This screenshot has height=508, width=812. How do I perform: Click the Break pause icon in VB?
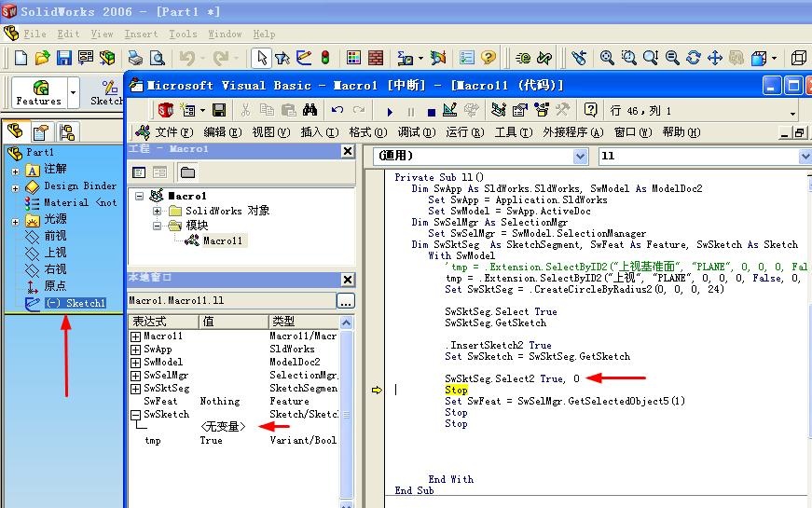pos(411,111)
